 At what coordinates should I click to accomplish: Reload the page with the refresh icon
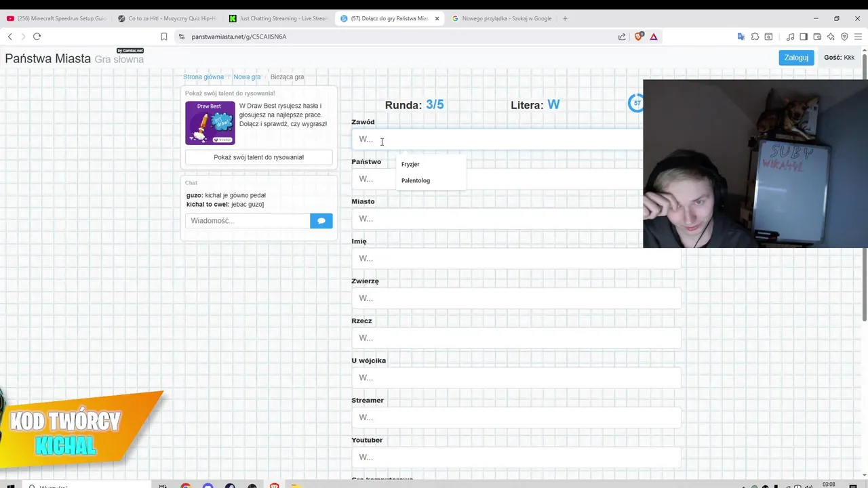pyautogui.click(x=37, y=37)
